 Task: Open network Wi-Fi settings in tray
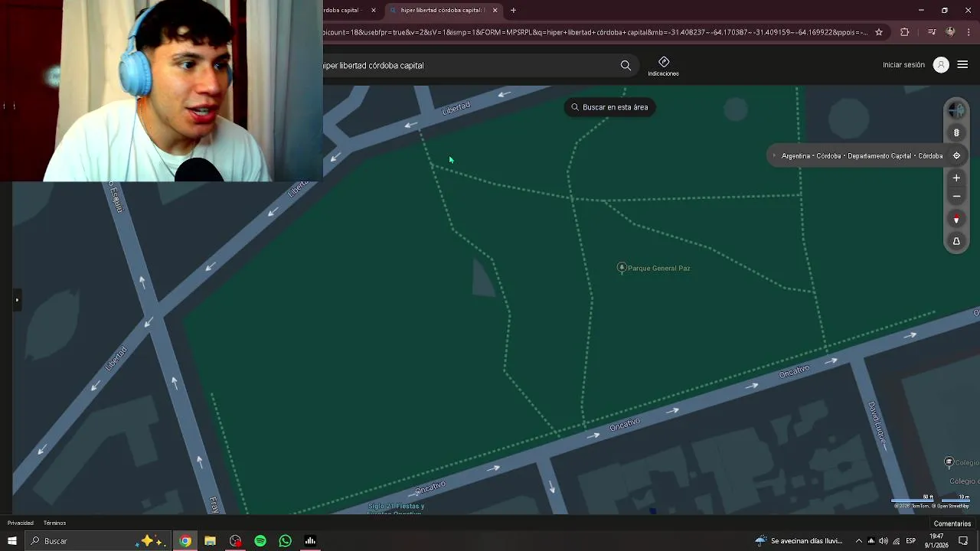coord(897,541)
